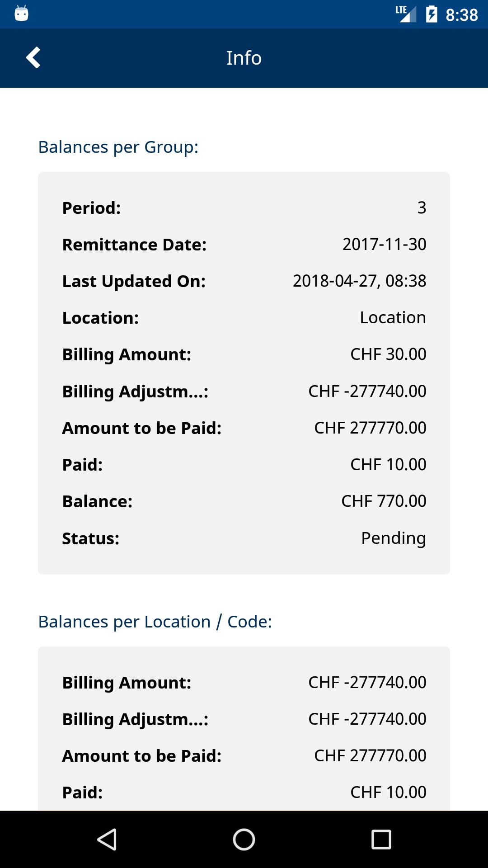This screenshot has width=488, height=868.
Task: Tap the Location row value
Action: pos(393,317)
